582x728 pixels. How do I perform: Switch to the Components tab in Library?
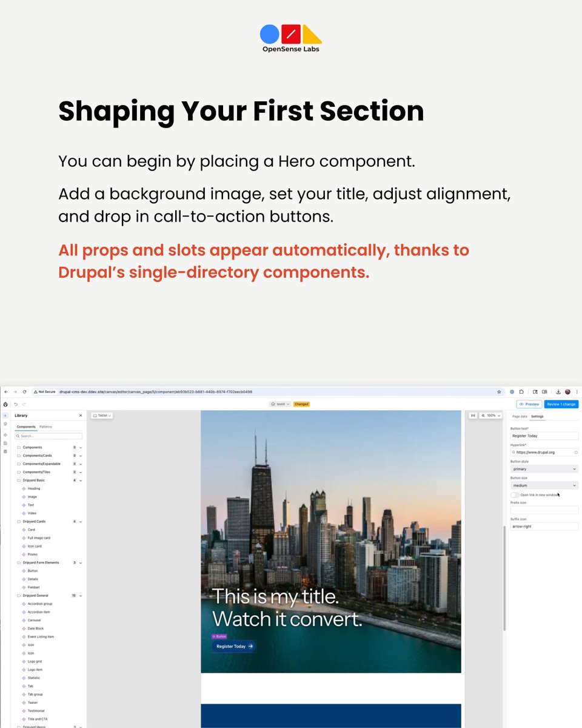[26, 427]
